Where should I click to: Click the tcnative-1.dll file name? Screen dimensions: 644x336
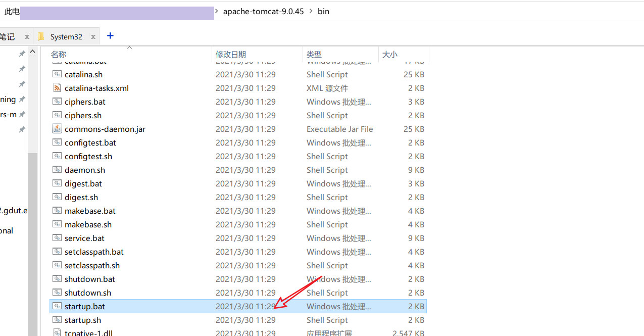pos(88,333)
